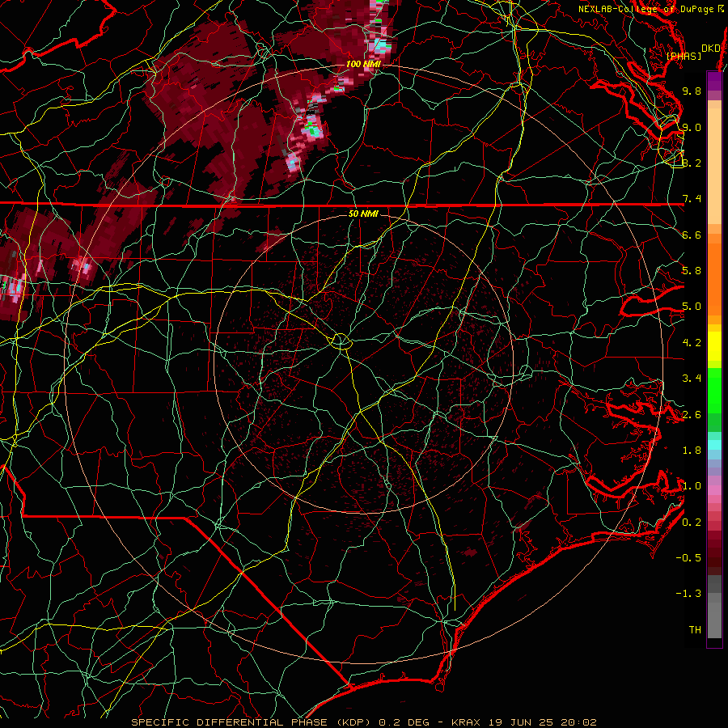Image resolution: width=728 pixels, height=728 pixels.
Task: Select the 1.8 scale value
Action: [692, 451]
